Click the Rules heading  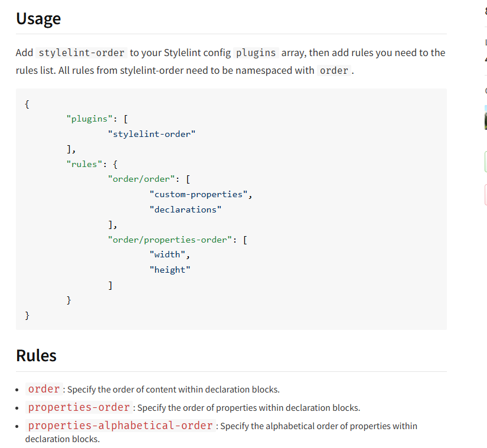pos(37,355)
